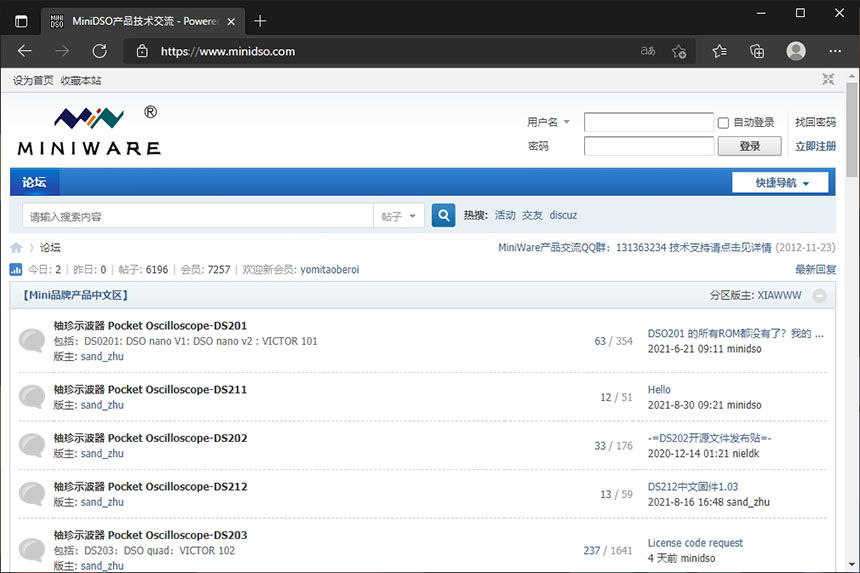Open the Collections icon
The height and width of the screenshot is (573, 860).
tap(757, 51)
